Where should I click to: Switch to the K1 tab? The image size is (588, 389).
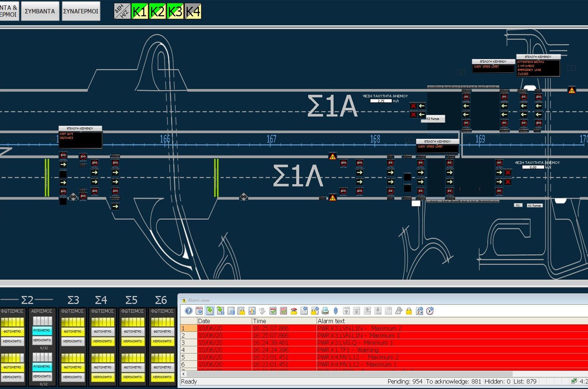140,12
